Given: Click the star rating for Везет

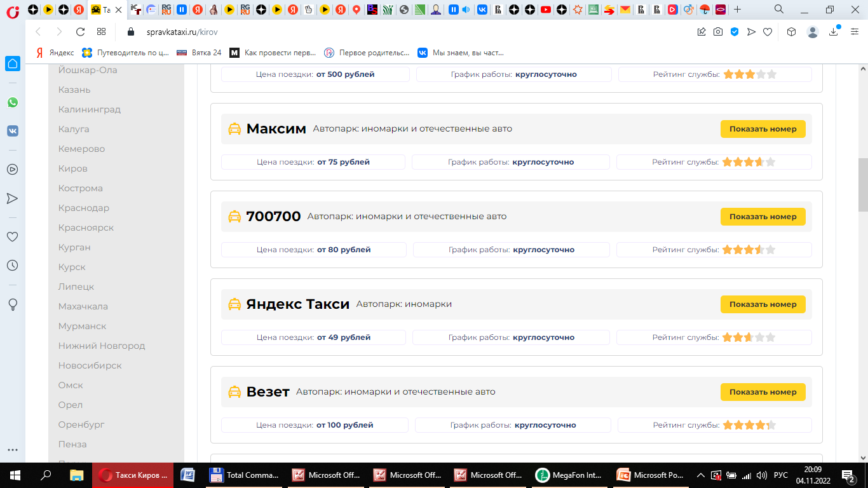Looking at the screenshot, I should click(749, 425).
